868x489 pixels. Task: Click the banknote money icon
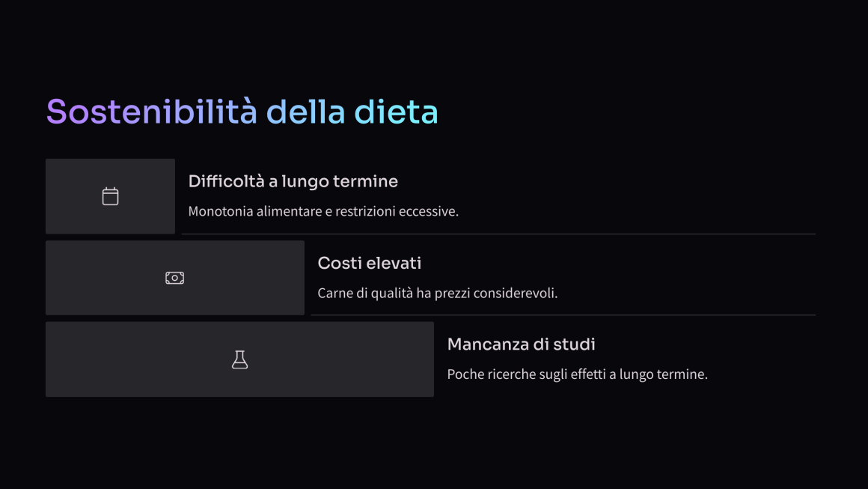(x=174, y=278)
